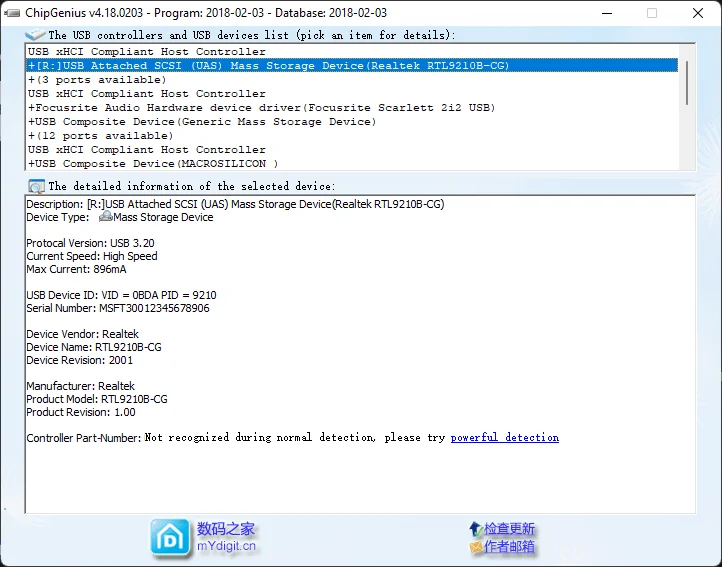Click the author email envelope icon
722x567 pixels.
click(x=476, y=547)
